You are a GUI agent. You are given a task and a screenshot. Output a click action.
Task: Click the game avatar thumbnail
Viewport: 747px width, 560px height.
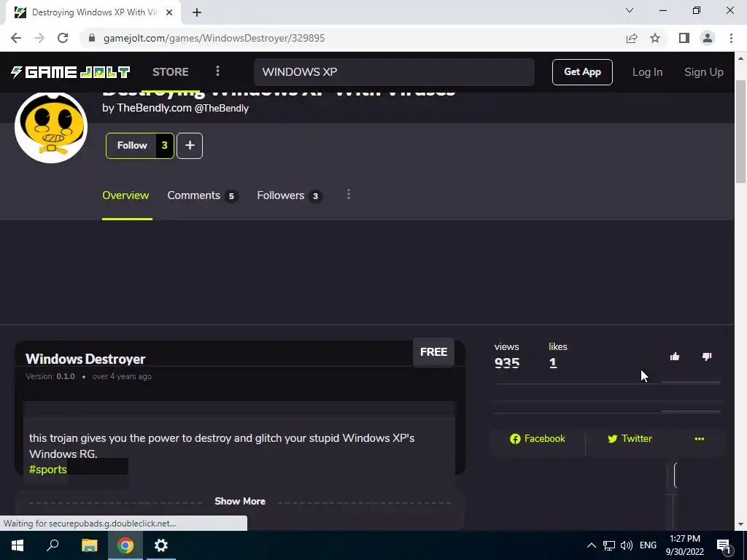point(51,127)
